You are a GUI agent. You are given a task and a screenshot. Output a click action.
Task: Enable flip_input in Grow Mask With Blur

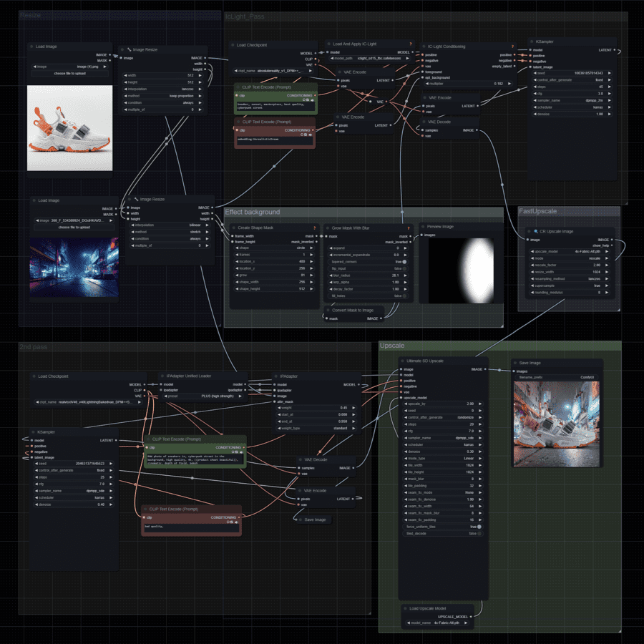pyautogui.click(x=404, y=268)
